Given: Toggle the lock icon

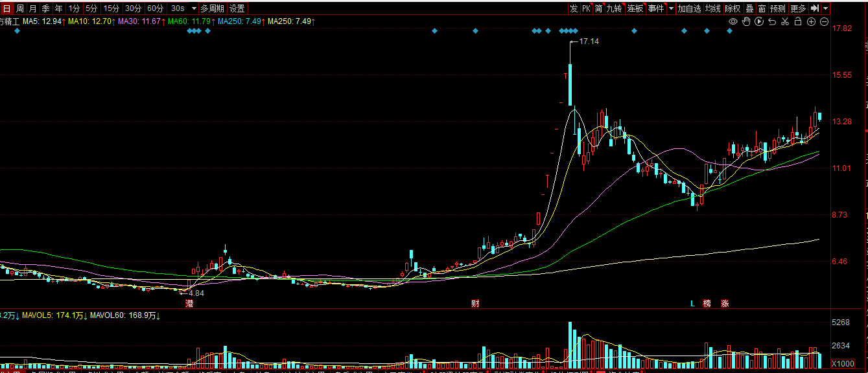Looking at the screenshot, I should pyautogui.click(x=798, y=21).
